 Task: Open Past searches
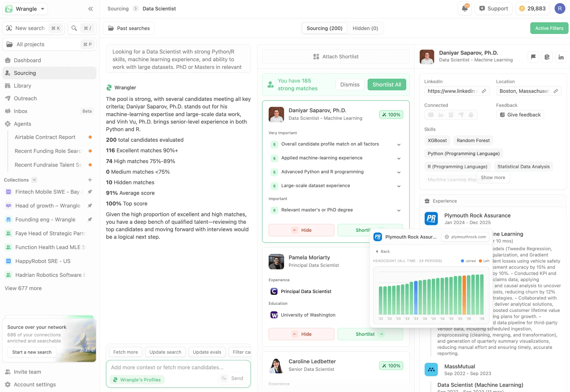129,28
